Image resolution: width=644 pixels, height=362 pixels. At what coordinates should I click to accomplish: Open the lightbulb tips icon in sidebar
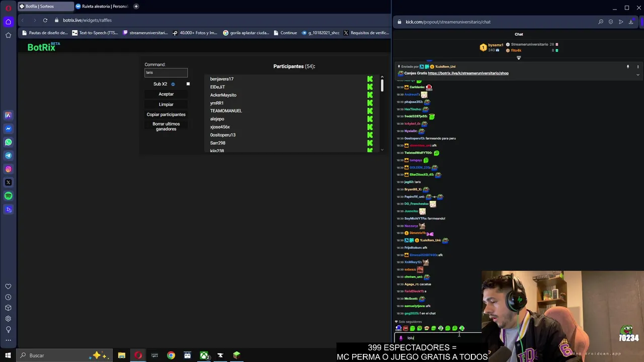pos(8,330)
